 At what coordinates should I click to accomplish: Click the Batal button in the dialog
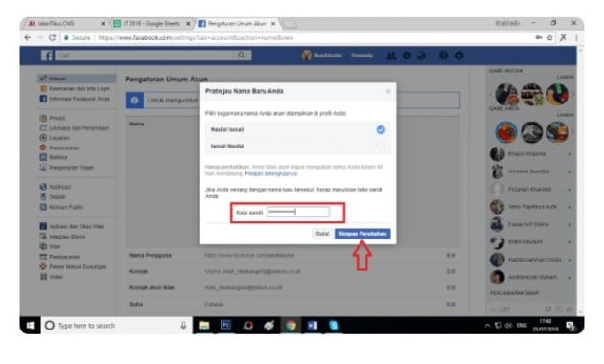click(x=322, y=234)
